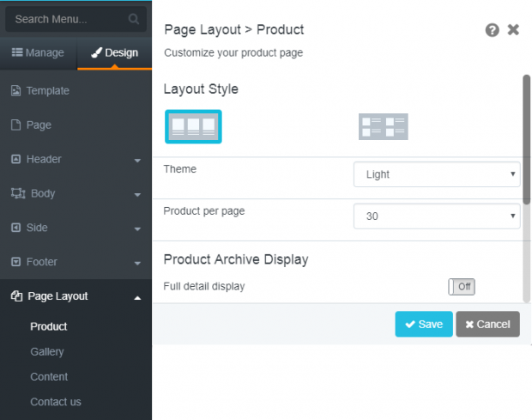
Task: Click the Page icon in sidebar
Action: [x=15, y=125]
